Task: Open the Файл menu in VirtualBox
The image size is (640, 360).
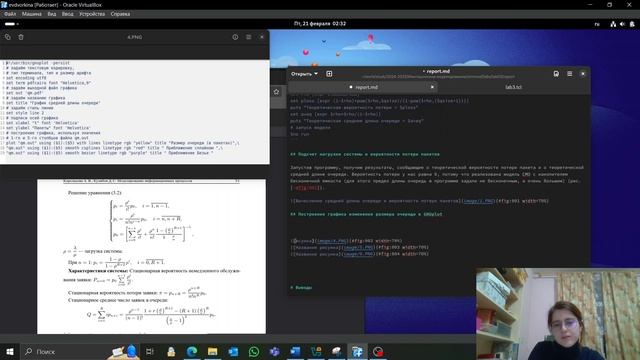Action: click(10, 14)
